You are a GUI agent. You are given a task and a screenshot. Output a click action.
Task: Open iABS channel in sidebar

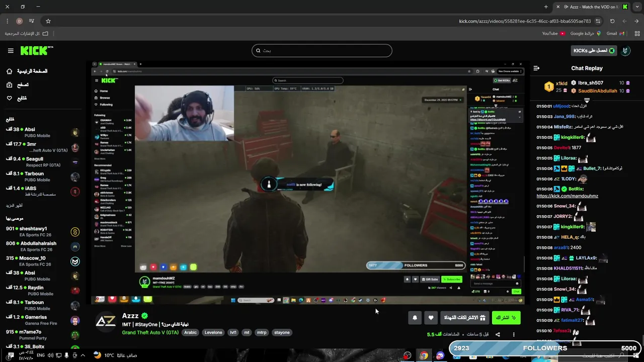tap(43, 191)
